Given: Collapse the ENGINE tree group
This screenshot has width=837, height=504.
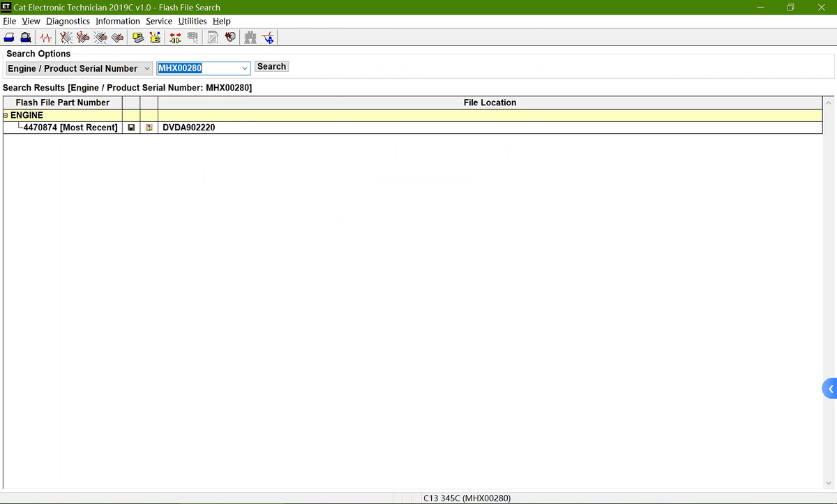Looking at the screenshot, I should pos(6,116).
